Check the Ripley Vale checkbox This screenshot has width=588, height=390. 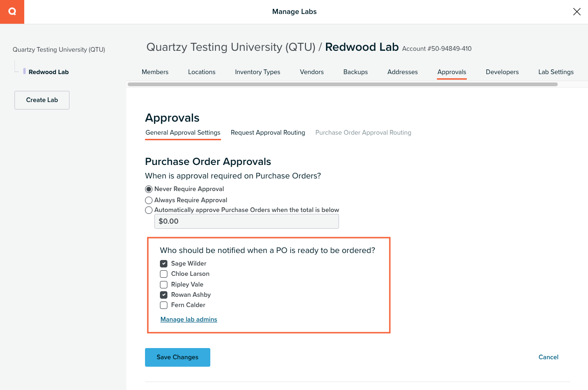click(x=164, y=285)
